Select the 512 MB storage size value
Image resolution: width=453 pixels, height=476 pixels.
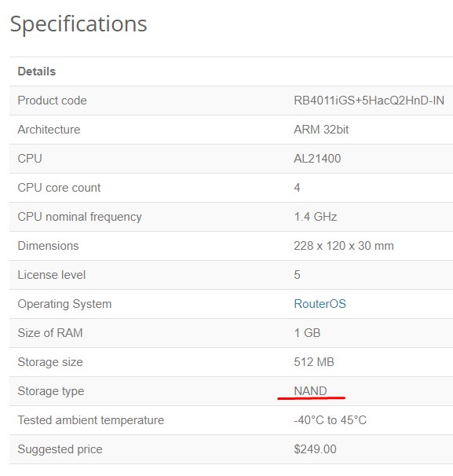(x=314, y=362)
